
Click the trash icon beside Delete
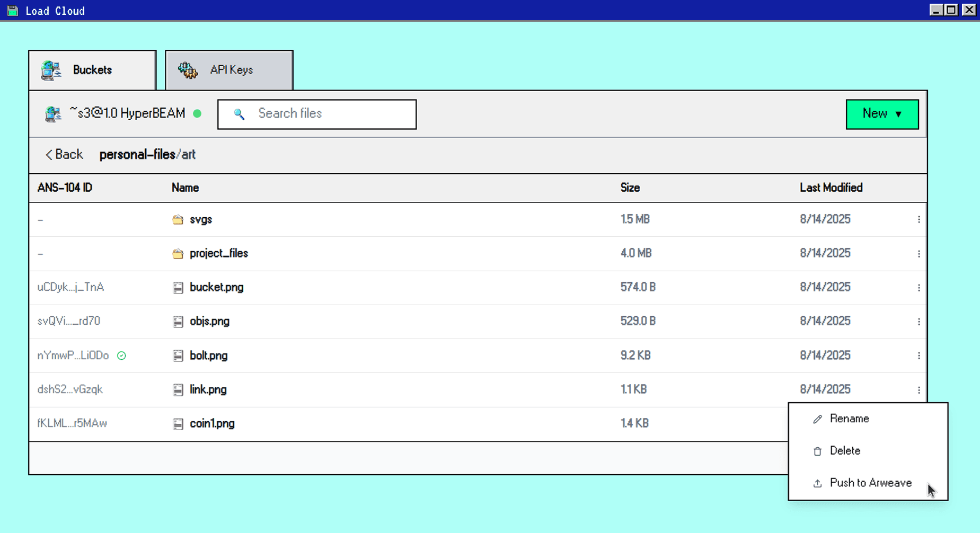(x=817, y=451)
